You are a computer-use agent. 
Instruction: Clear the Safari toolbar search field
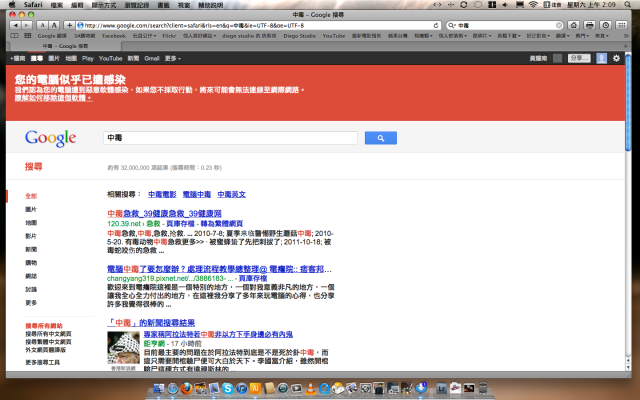click(x=559, y=25)
